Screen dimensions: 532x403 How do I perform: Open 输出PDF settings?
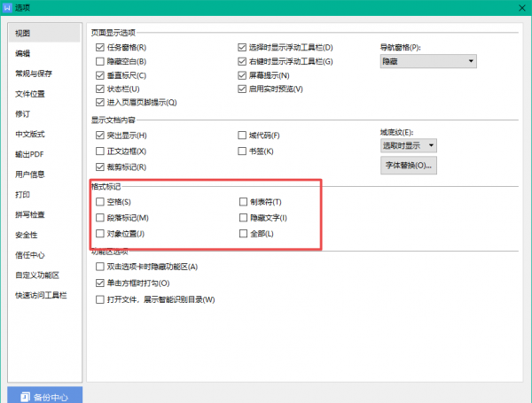tap(29, 154)
